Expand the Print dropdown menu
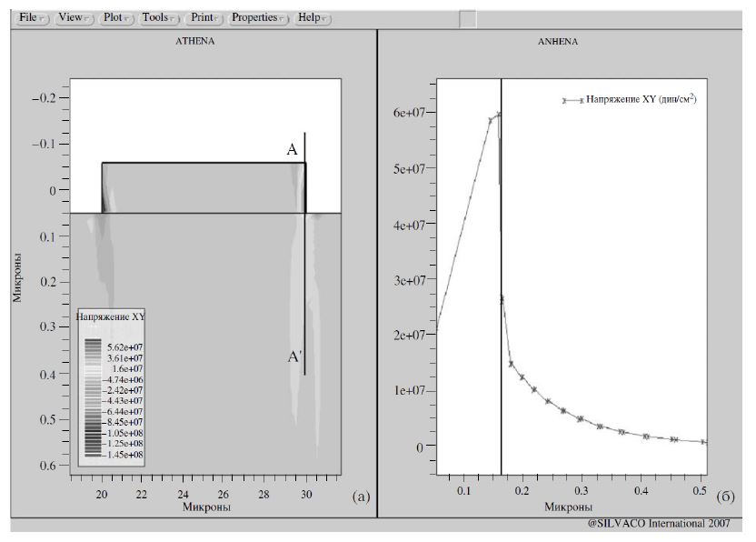 point(205,17)
